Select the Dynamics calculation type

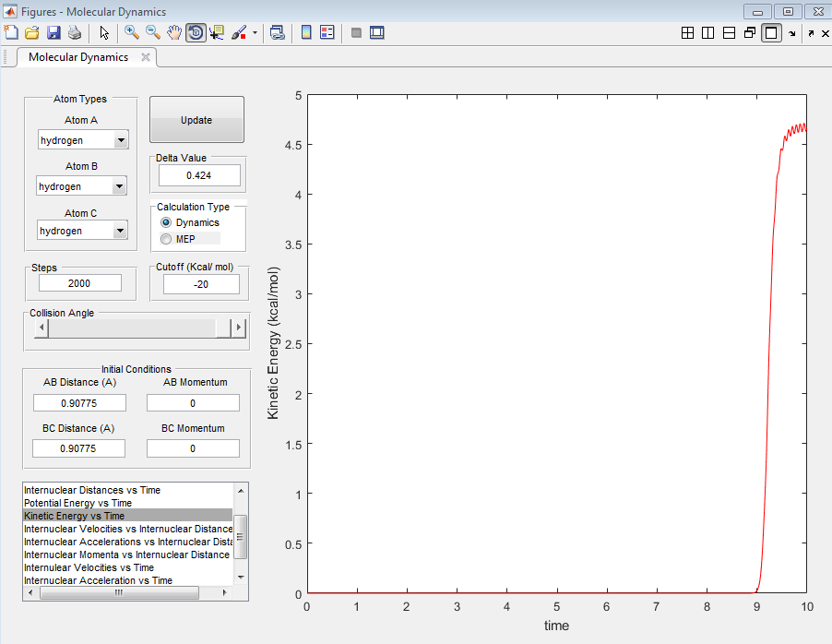(166, 222)
